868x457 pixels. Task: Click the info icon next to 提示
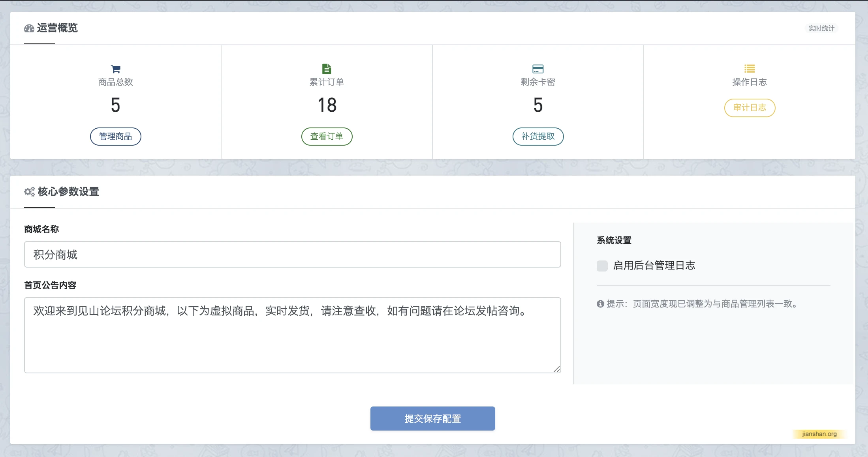(600, 304)
